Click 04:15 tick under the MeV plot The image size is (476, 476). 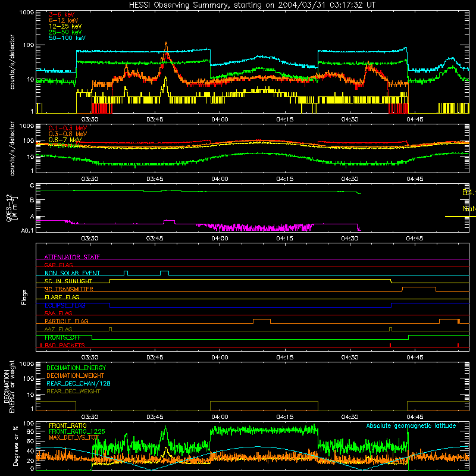[x=285, y=179]
